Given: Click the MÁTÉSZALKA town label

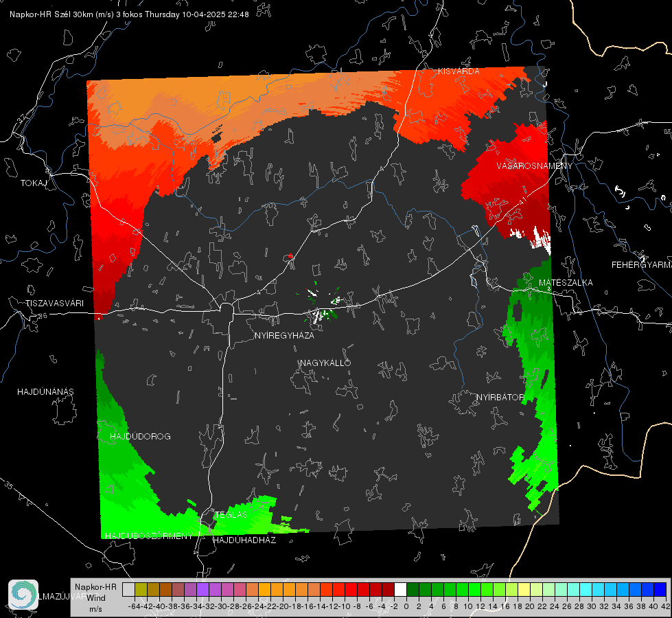Looking at the screenshot, I should coord(566,283).
